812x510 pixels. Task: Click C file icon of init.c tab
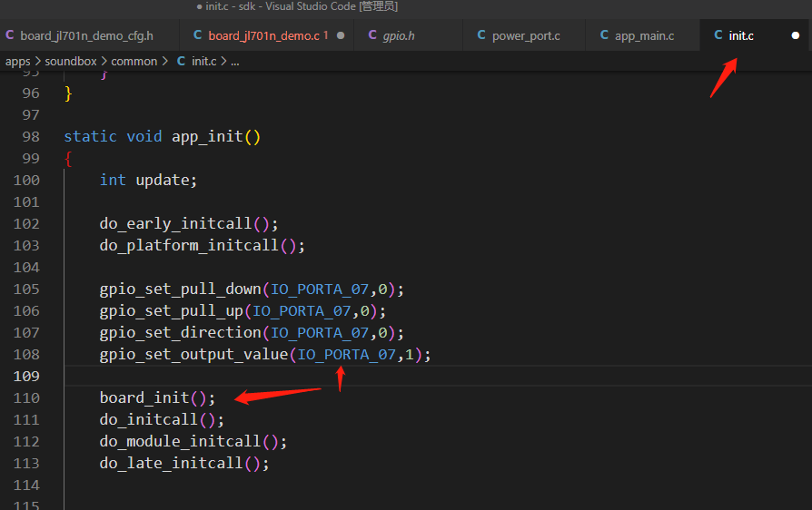pos(718,35)
